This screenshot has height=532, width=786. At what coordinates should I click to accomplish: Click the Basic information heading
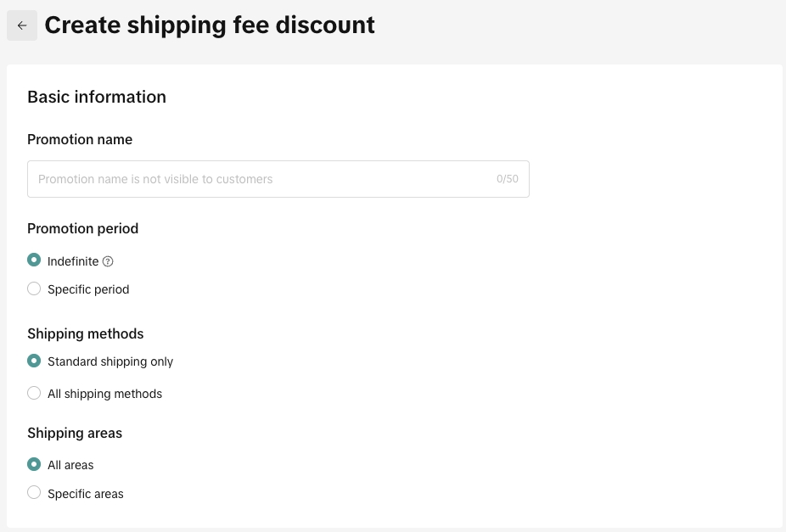[x=97, y=97]
